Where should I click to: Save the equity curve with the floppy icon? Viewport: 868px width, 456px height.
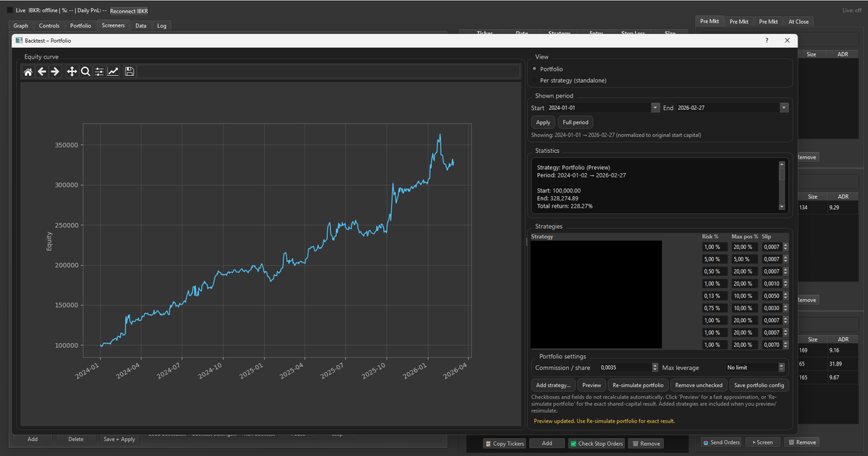point(130,71)
